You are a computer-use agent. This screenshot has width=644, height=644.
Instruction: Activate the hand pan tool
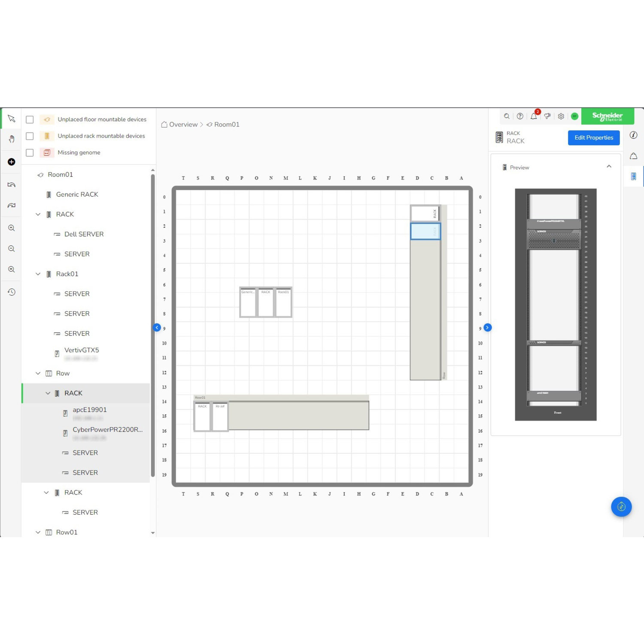click(12, 139)
